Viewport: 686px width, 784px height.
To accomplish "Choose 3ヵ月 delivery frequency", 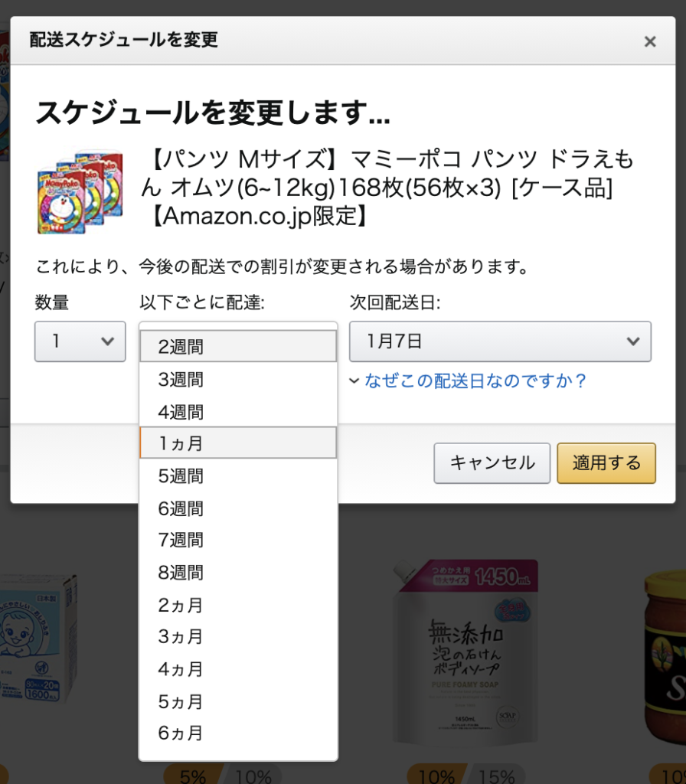I will (x=238, y=636).
